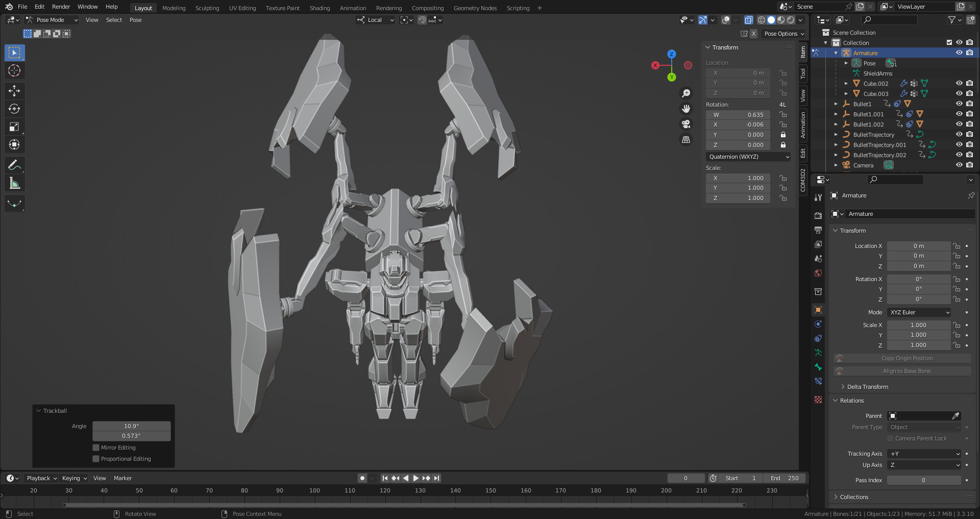Viewport: 980px width, 519px height.
Task: Click the zoom view magnifier icon
Action: point(686,93)
